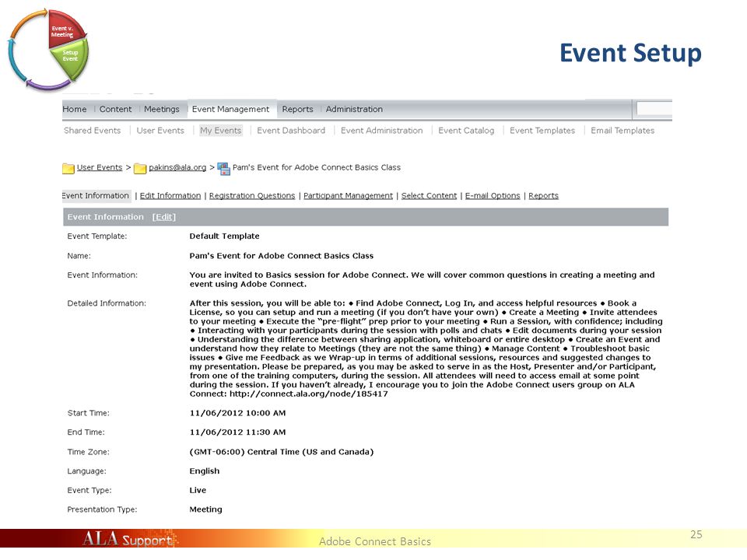Click the 'Event Setup' slide title
This screenshot has width=747, height=560.
[630, 54]
